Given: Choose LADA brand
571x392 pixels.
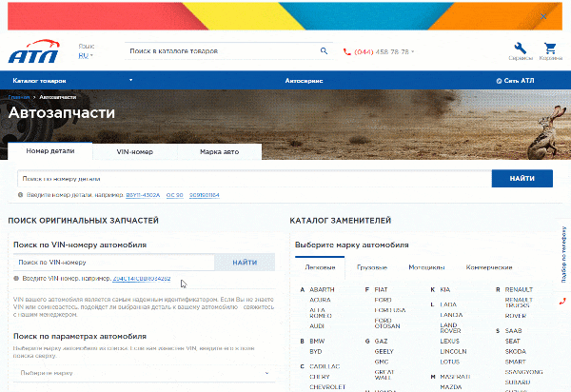Looking at the screenshot, I should click(448, 304).
